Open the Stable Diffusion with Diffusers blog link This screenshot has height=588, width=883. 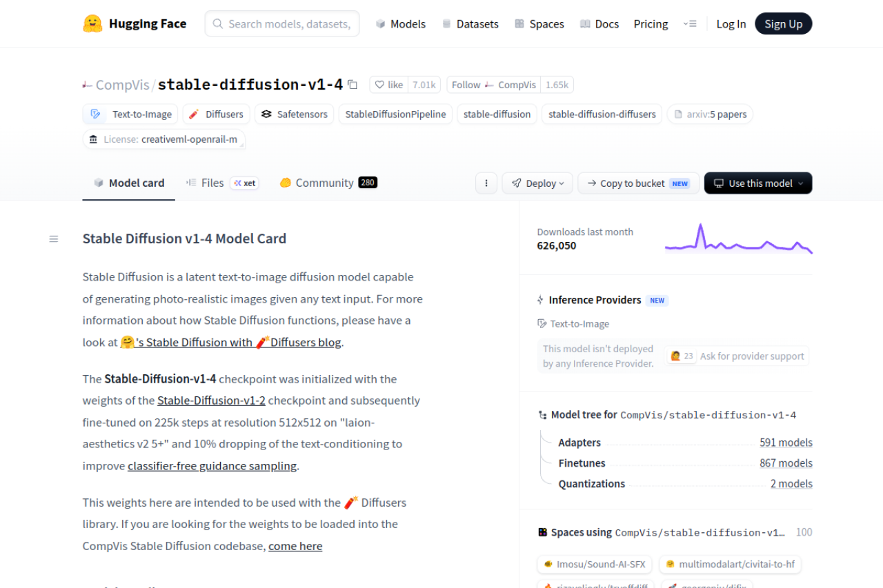pos(231,342)
